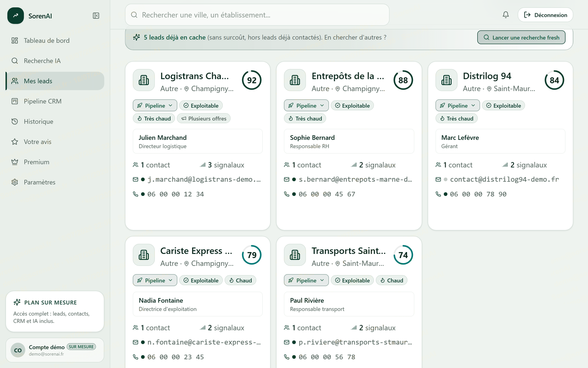Expand Pipeline dropdown on Logistrans card
This screenshot has width=588, height=368.
click(155, 105)
